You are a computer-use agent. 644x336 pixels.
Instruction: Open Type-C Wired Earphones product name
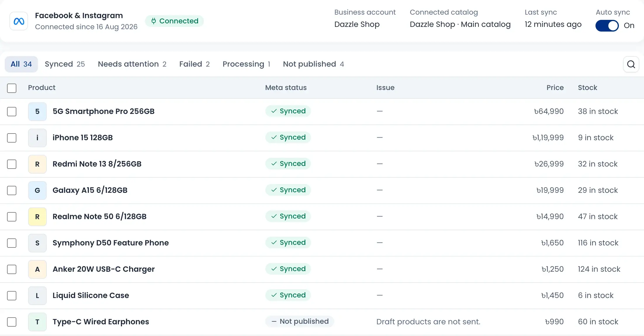pos(101,322)
